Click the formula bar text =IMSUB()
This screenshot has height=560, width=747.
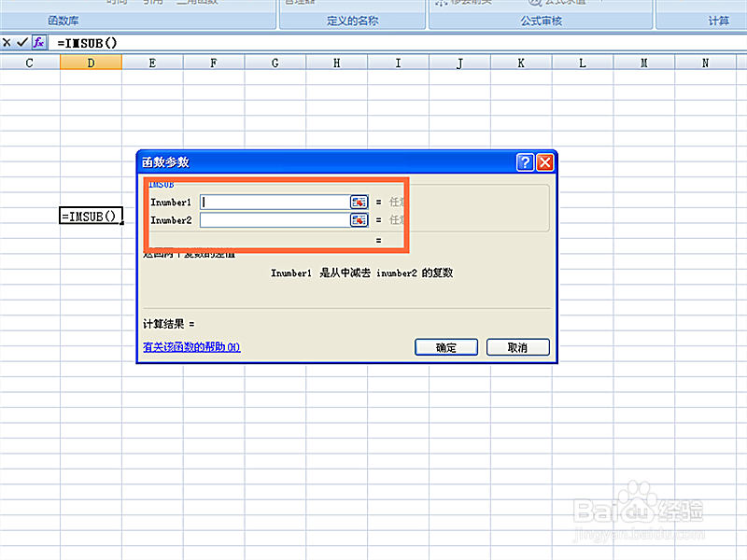[x=87, y=43]
